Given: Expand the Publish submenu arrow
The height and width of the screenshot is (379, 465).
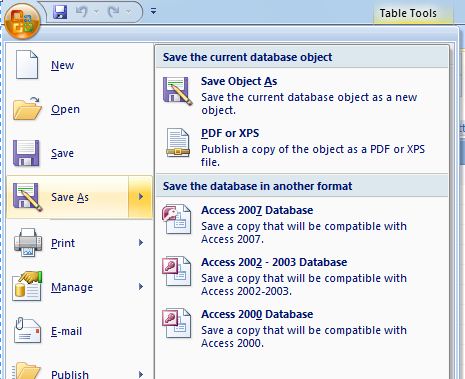Looking at the screenshot, I should pos(141,374).
